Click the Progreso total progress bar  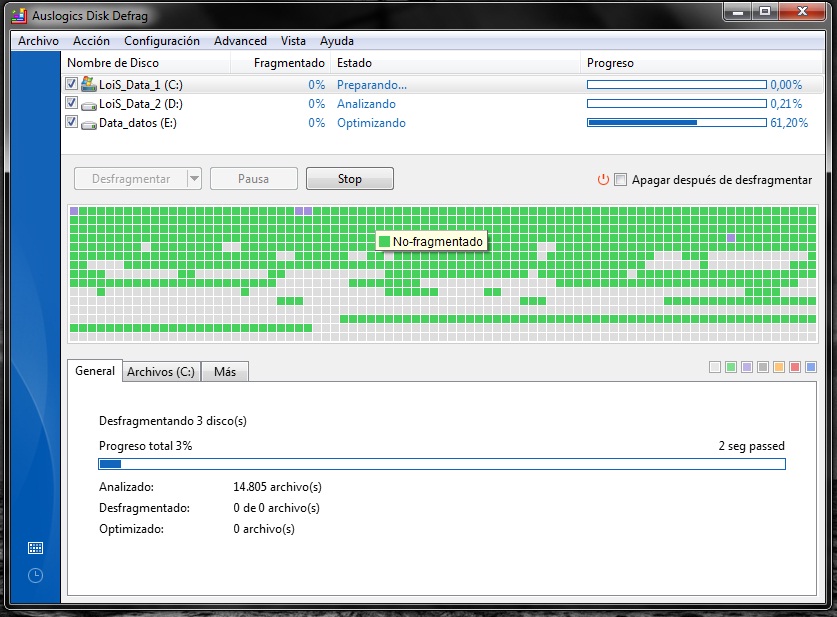442,464
